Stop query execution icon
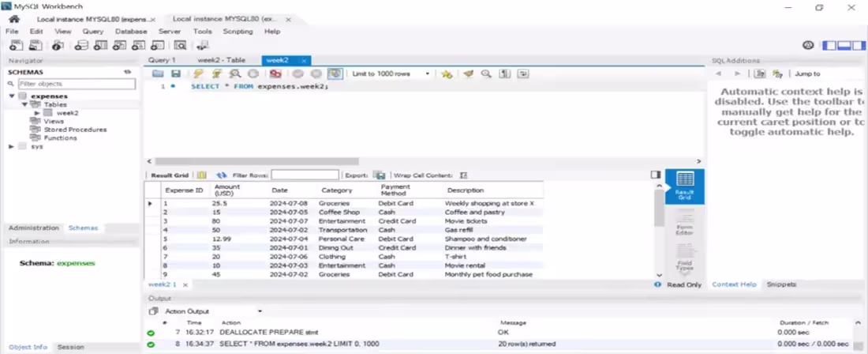Image resolution: width=868 pixels, height=354 pixels. [253, 73]
